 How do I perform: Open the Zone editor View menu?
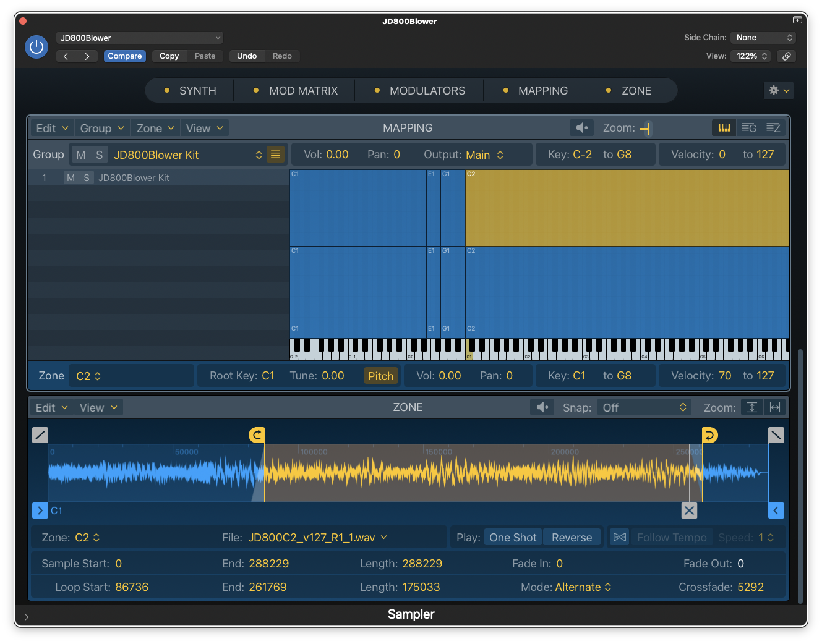pos(98,407)
